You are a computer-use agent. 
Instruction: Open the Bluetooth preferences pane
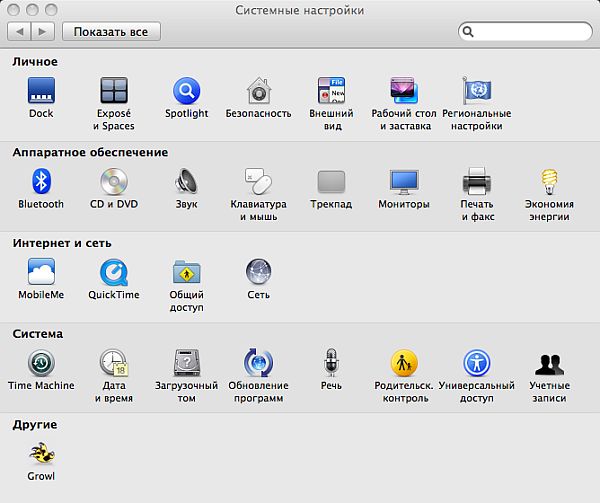41,181
